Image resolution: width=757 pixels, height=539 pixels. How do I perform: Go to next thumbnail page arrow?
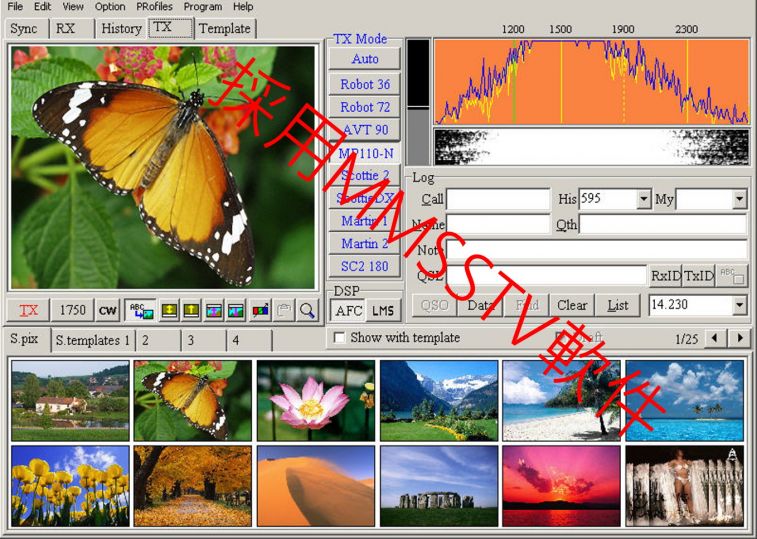pos(740,339)
